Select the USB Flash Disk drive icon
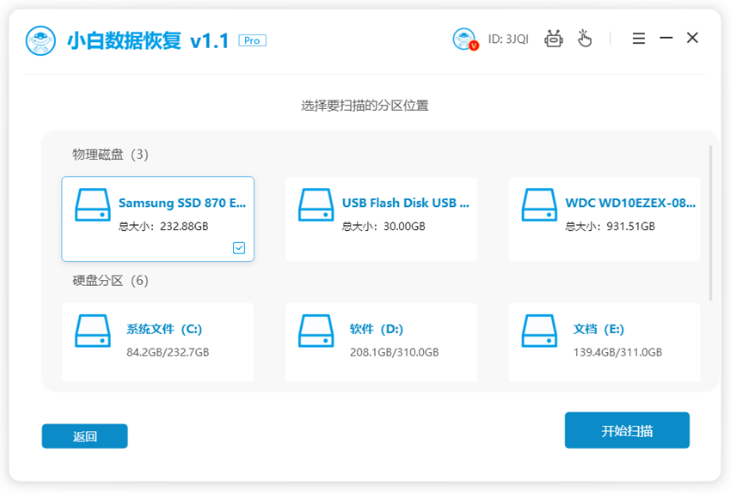The width and height of the screenshot is (732, 493). pos(316,204)
